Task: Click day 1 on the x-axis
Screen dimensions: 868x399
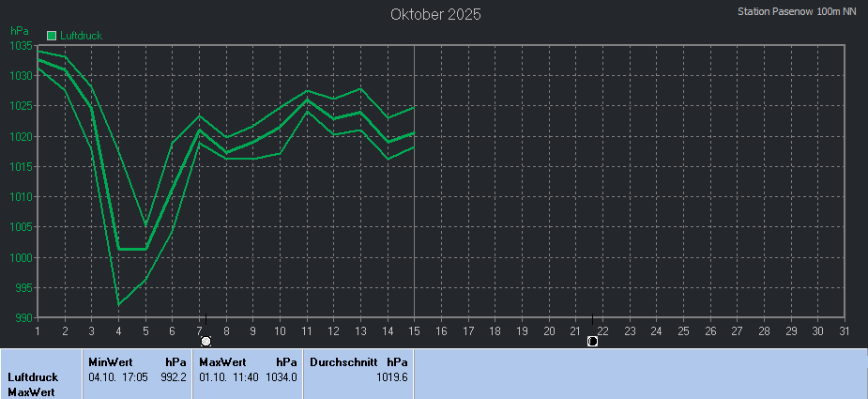Action: tap(38, 330)
